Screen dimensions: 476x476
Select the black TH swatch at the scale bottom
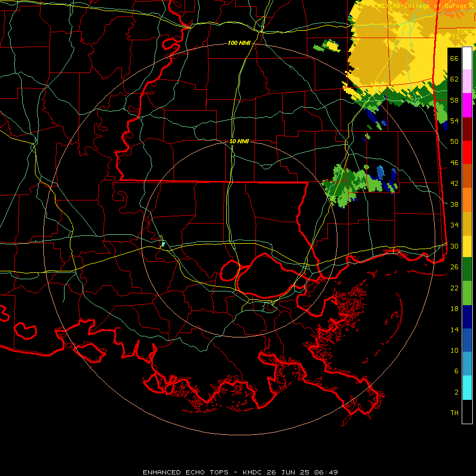467,411
